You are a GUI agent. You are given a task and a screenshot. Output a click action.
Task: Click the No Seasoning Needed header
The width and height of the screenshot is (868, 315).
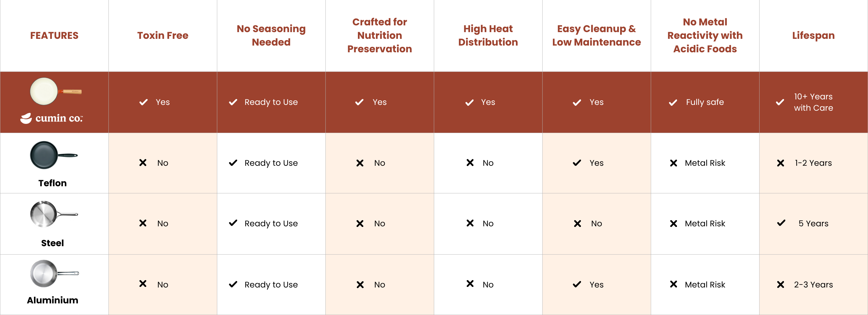(x=271, y=35)
